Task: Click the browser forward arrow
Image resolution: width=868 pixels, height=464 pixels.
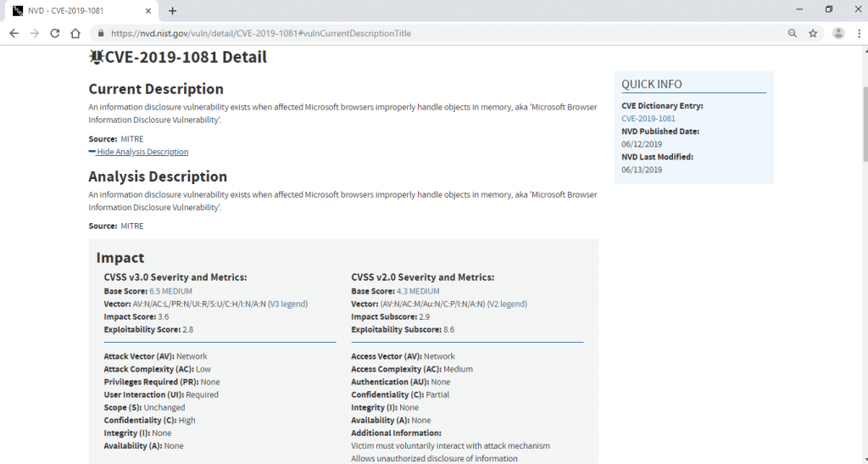Action: tap(34, 33)
